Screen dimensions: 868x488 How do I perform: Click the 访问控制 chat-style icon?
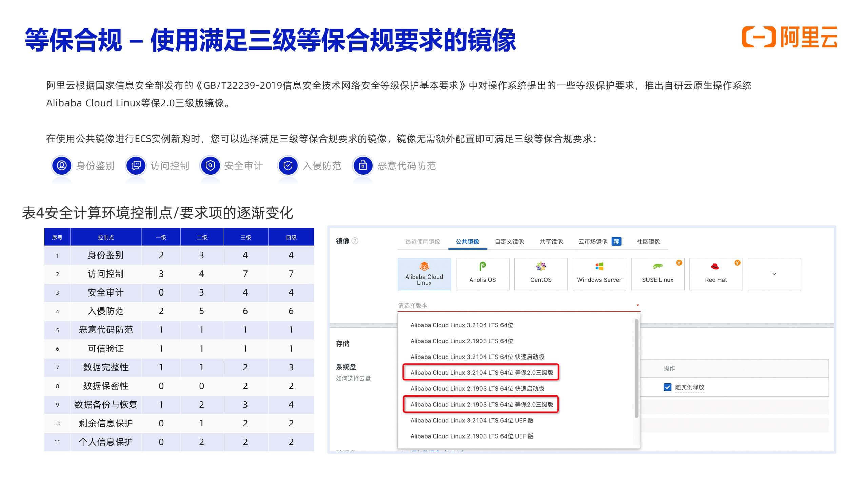[136, 165]
